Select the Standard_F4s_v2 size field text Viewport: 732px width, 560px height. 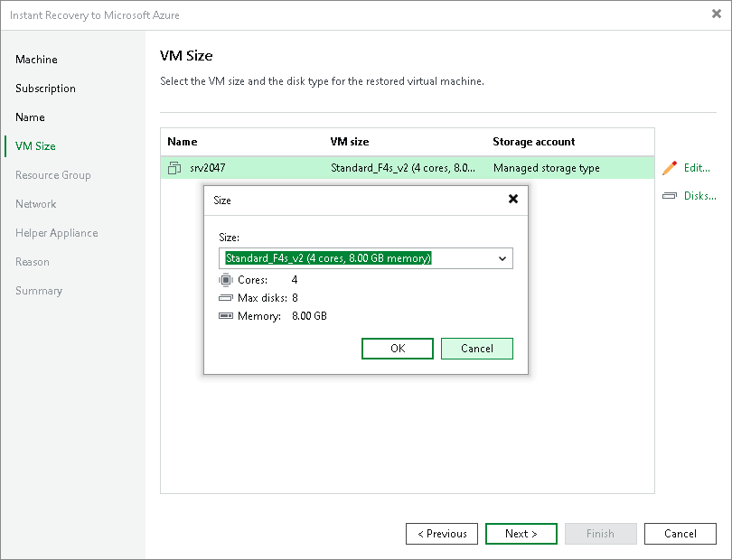pos(328,258)
